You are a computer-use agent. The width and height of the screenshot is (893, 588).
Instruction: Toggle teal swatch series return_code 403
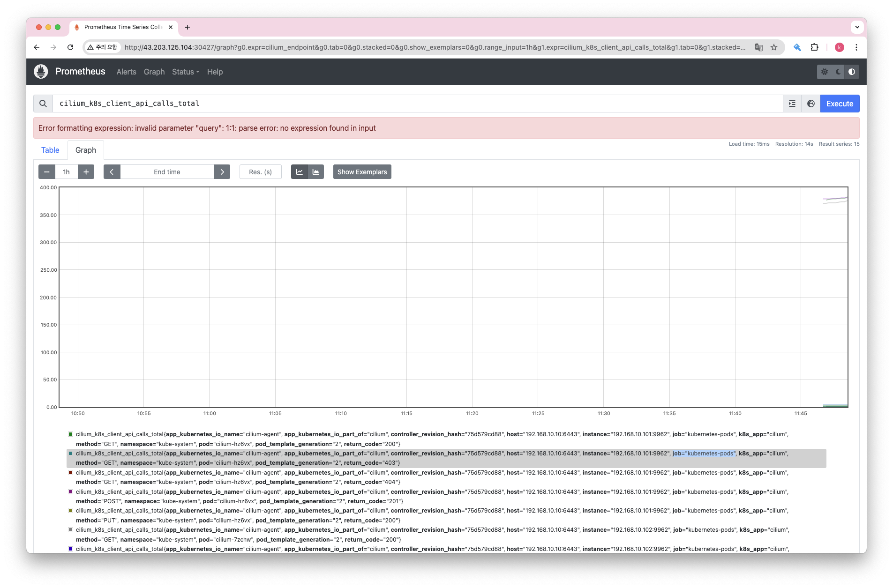coord(71,454)
